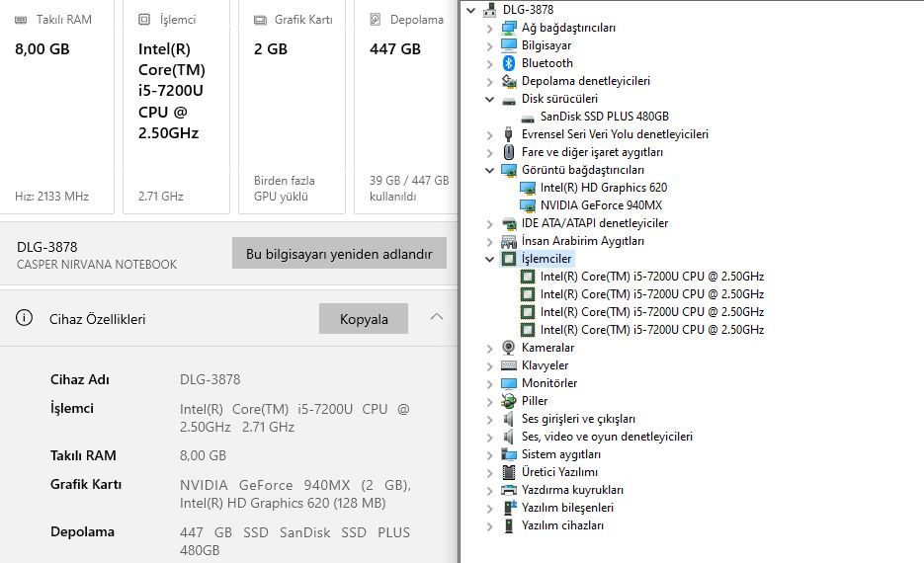
Task: Click the SanDisk SSD PLUS disk icon
Action: (x=528, y=118)
